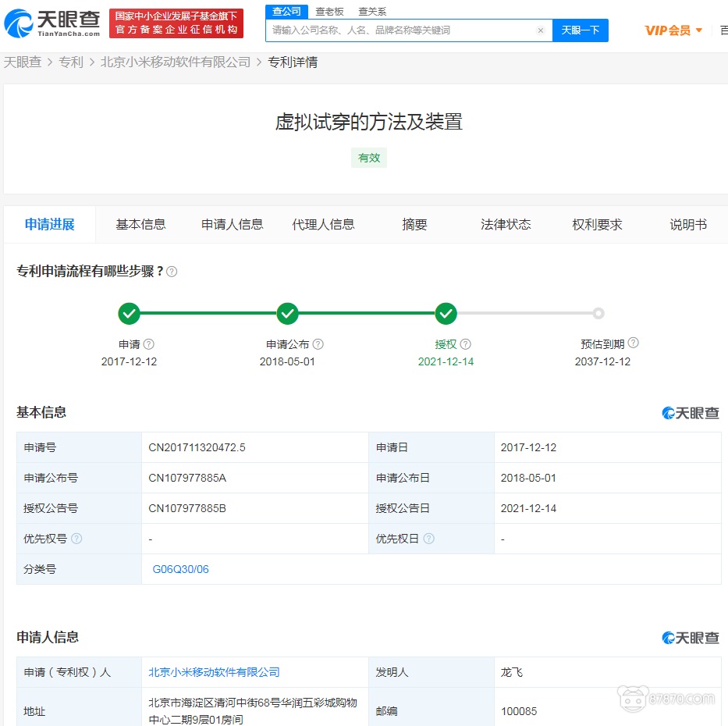Image resolution: width=728 pixels, height=726 pixels.
Task: Click the green 授权 checkpoint on the timeline
Action: [446, 313]
